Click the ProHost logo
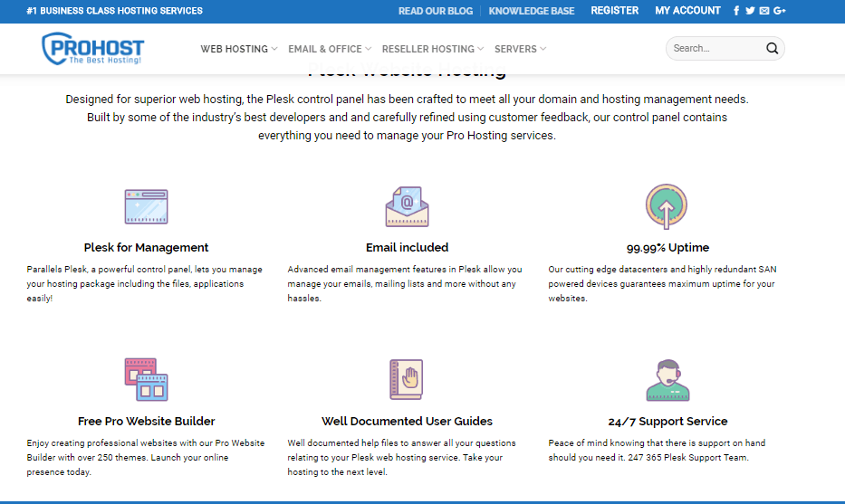This screenshot has height=504, width=845. click(92, 49)
